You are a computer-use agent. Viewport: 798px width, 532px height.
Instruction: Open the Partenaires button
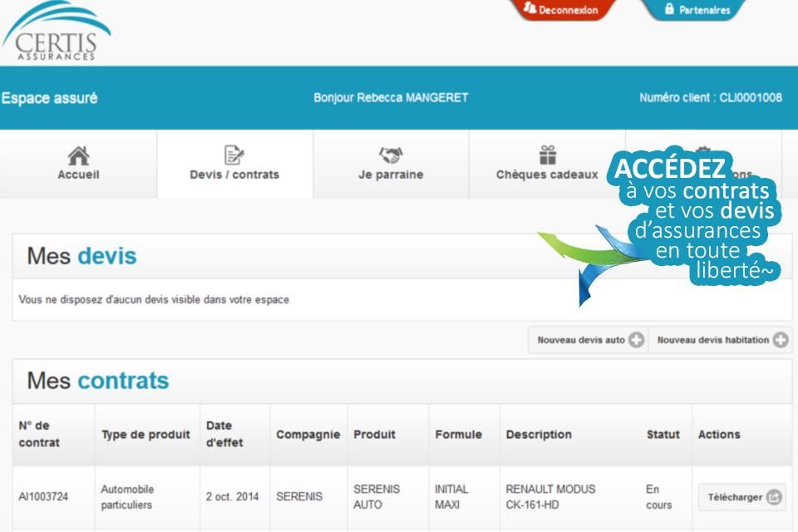pos(695,10)
